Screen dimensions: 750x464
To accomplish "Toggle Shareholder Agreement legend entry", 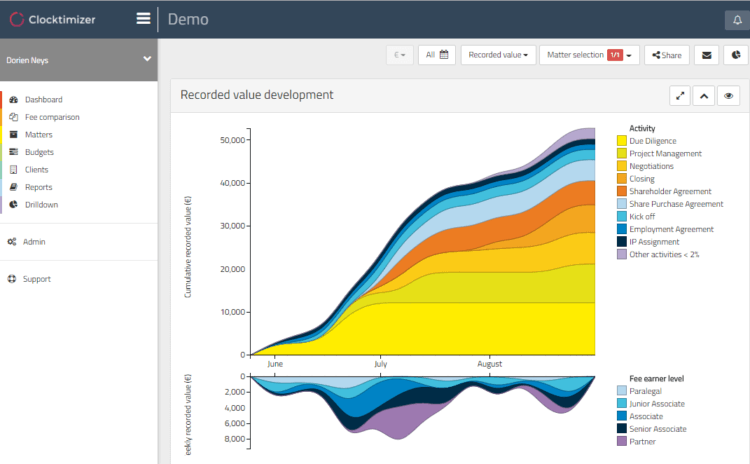I will click(664, 191).
